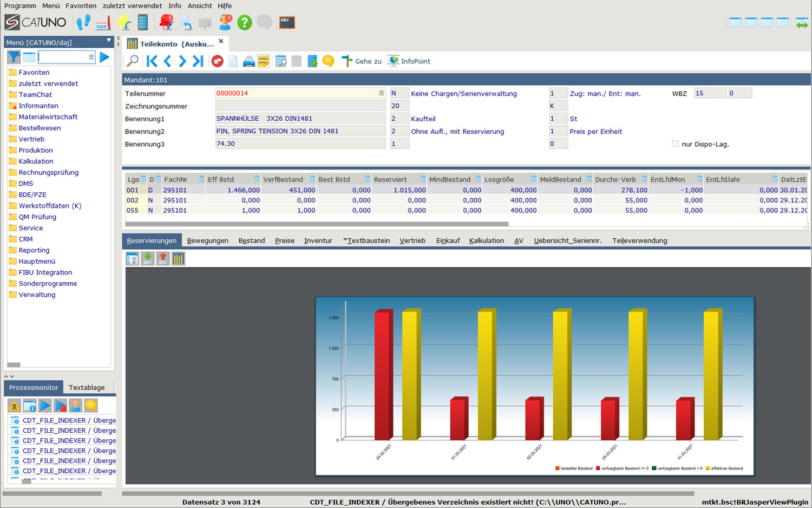Open the Favoriten menu in menu bar
This screenshot has height=508, width=812.
tap(81, 6)
